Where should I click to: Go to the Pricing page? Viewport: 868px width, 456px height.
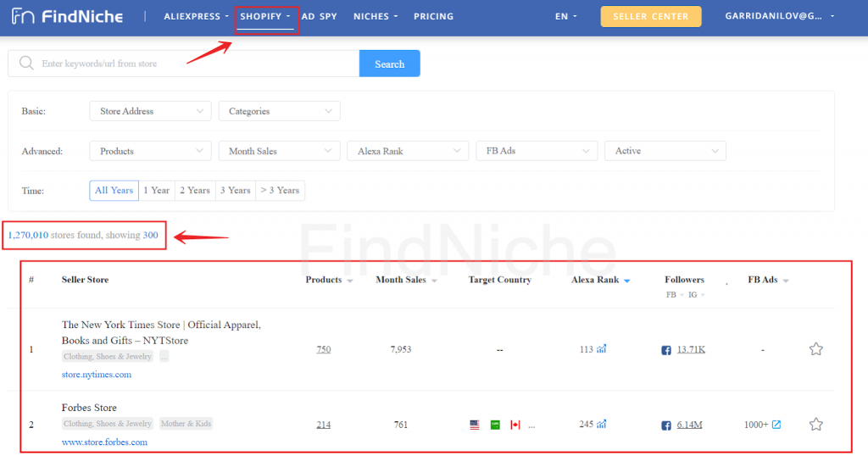(433, 17)
